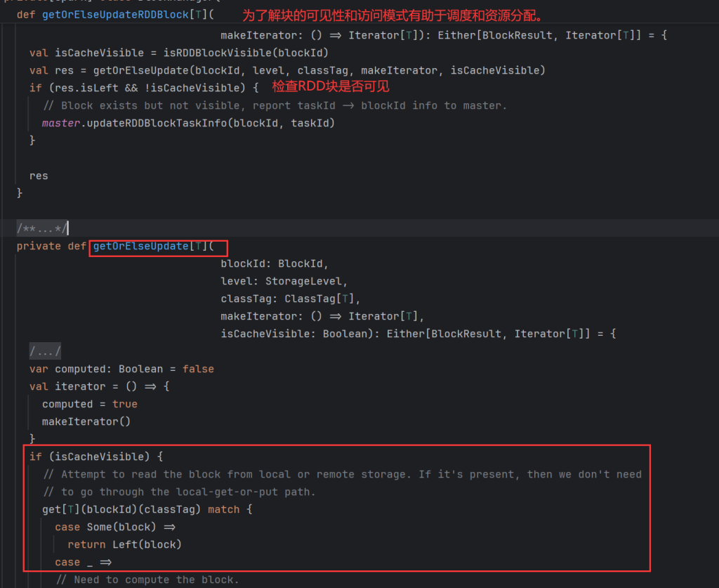The height and width of the screenshot is (588, 719).
Task: Click the return Left(block) statement
Action: click(x=124, y=544)
